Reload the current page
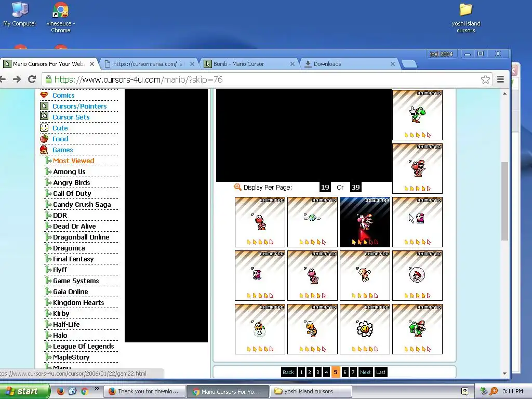Screen dimensions: 532x399 [x=32, y=79]
